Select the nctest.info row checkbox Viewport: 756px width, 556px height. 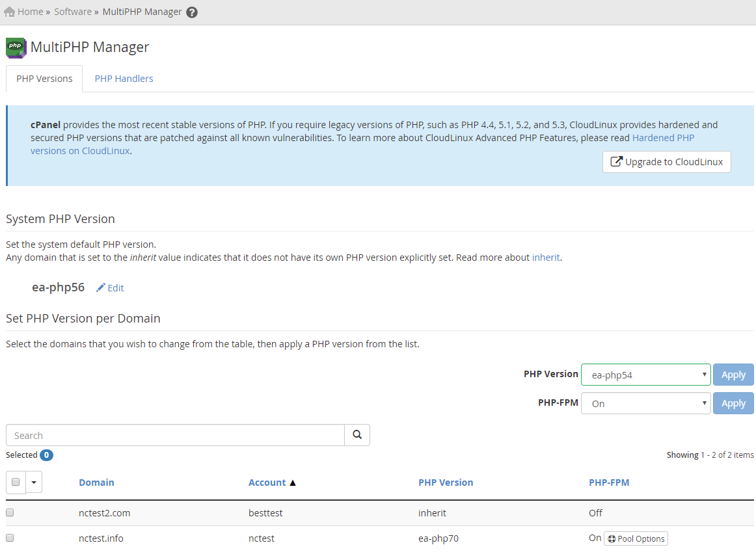pyautogui.click(x=10, y=538)
